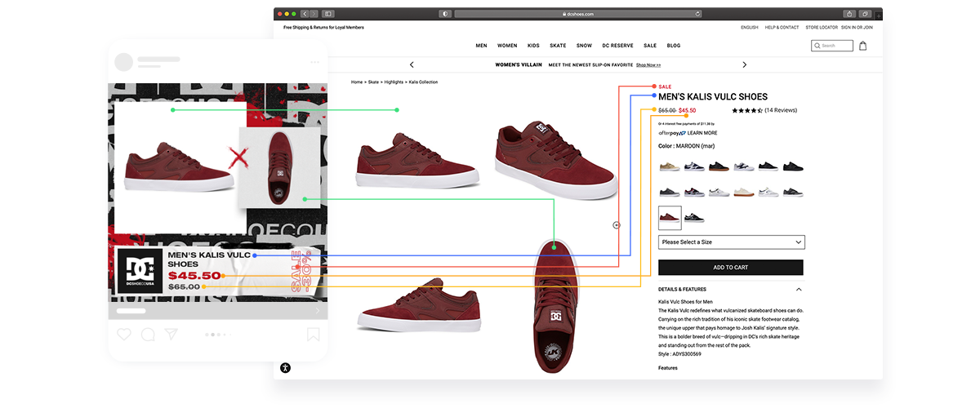The width and height of the screenshot is (980, 408).
Task: Open the browser share button
Action: (849, 14)
